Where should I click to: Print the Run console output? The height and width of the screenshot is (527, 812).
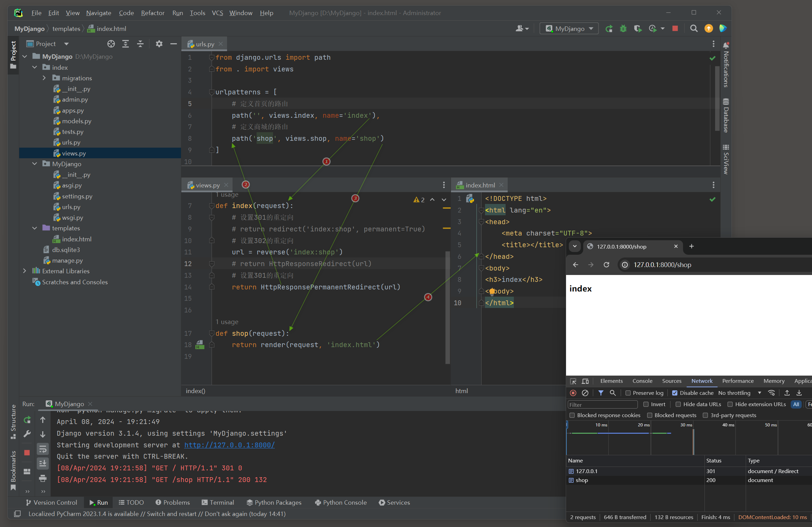coord(43,478)
